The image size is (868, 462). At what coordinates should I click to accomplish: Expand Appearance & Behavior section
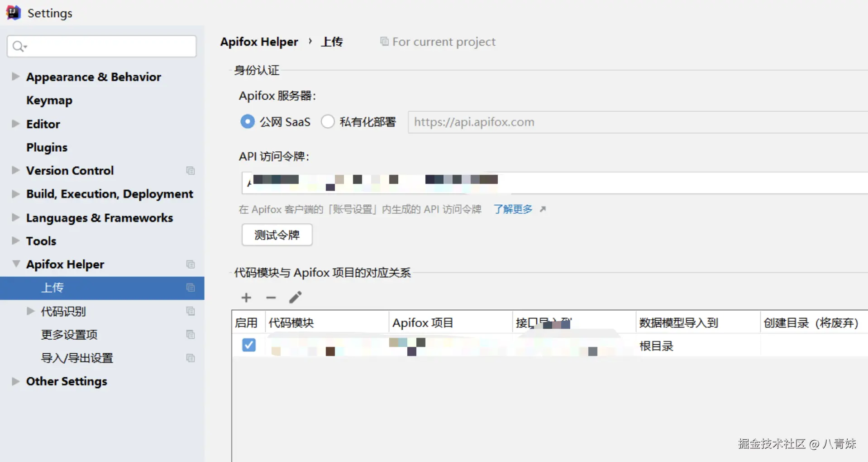(x=16, y=76)
